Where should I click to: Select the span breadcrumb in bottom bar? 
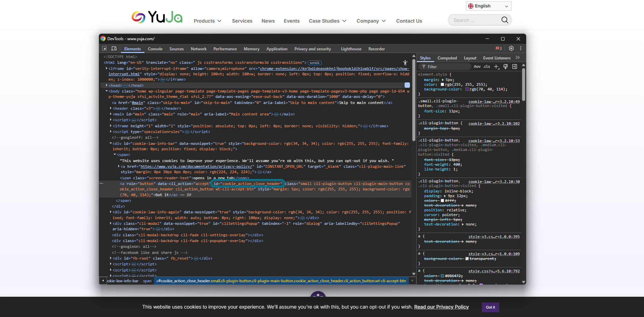(147, 281)
